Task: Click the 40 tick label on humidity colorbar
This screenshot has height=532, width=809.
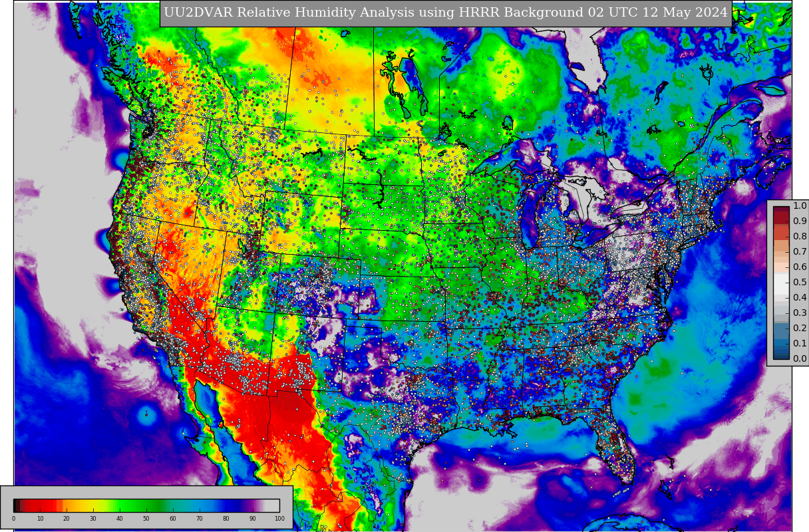Action: coord(120,519)
